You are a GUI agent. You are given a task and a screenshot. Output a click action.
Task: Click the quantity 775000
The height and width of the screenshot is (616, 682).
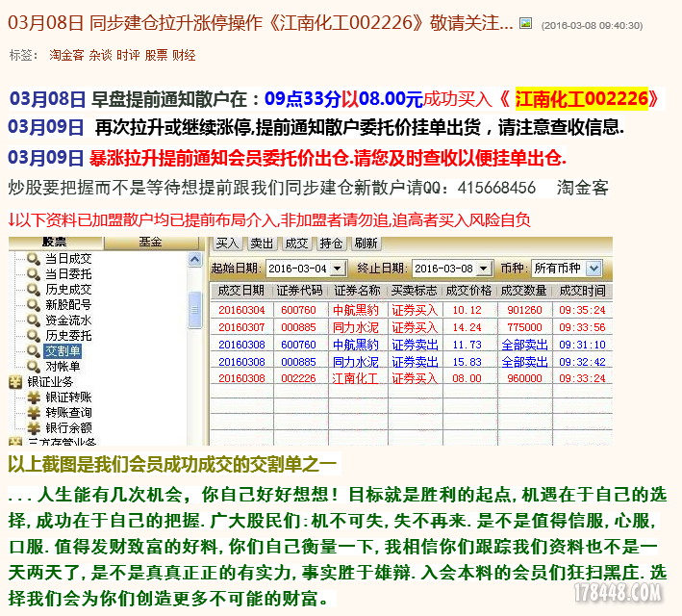pyautogui.click(x=524, y=327)
